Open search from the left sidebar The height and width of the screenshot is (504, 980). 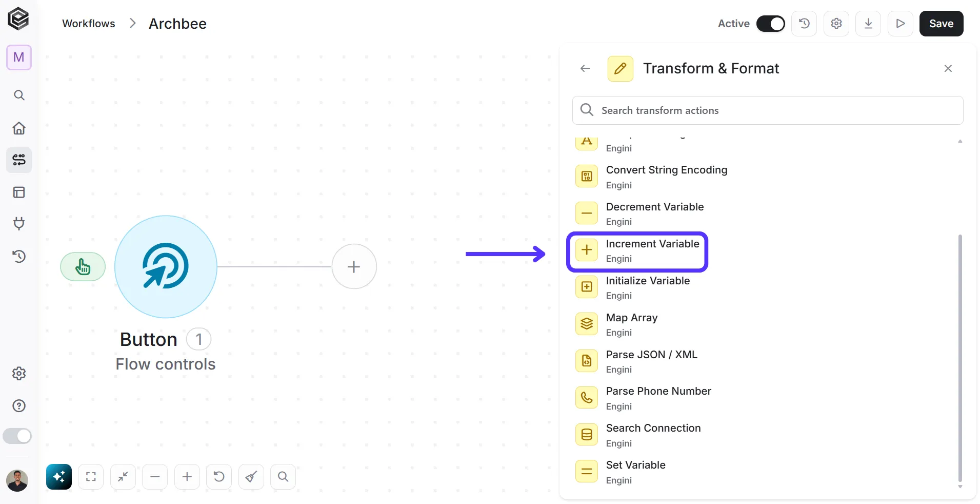[19, 95]
